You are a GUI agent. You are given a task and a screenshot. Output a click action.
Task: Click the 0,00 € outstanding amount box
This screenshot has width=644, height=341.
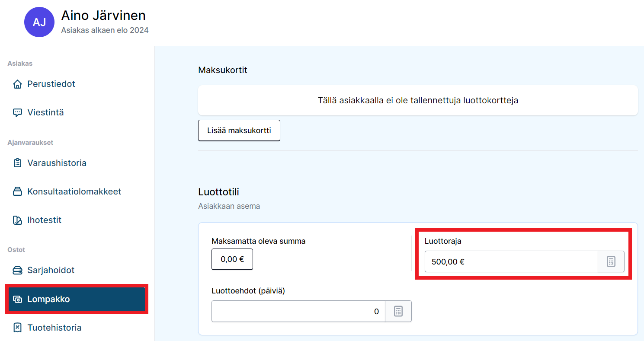tap(232, 260)
